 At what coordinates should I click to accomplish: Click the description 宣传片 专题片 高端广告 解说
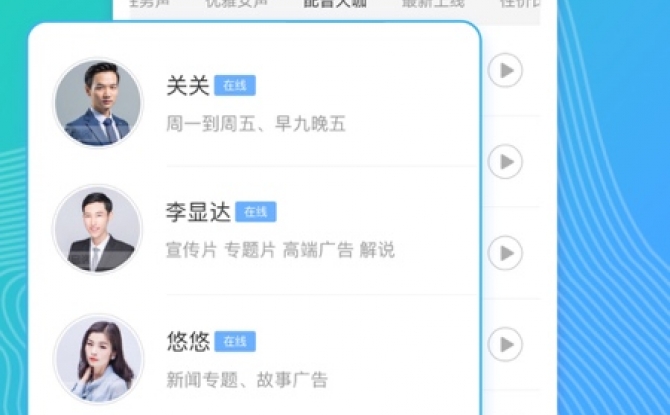tap(280, 250)
